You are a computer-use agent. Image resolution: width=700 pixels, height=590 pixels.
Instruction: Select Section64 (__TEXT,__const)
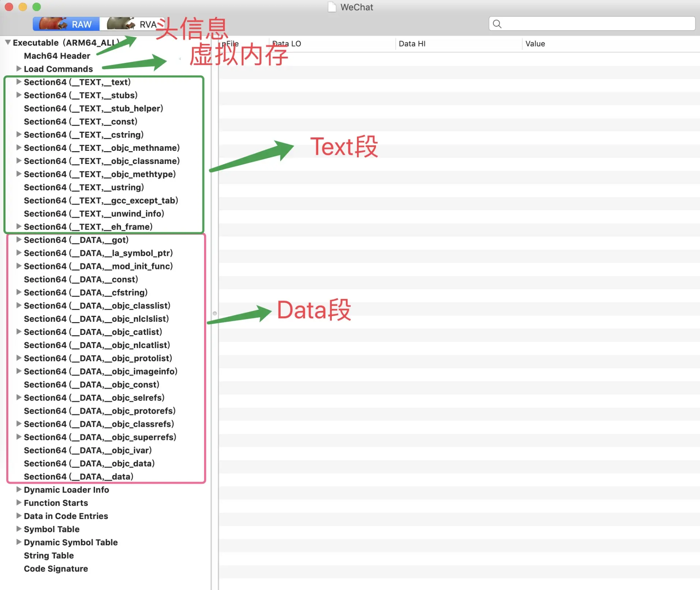[81, 122]
